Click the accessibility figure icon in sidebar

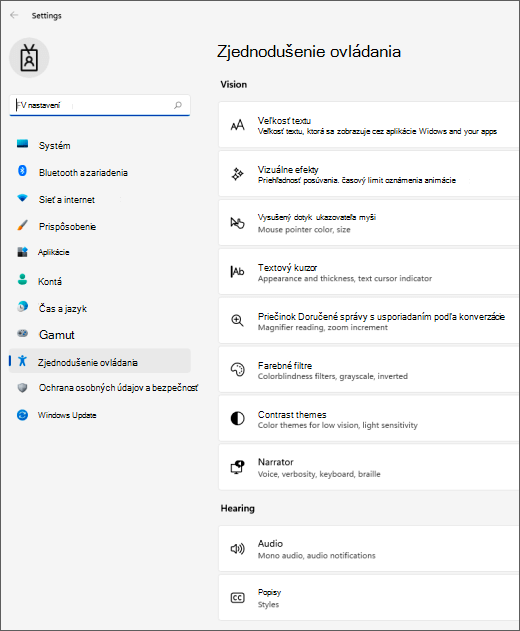click(x=23, y=361)
